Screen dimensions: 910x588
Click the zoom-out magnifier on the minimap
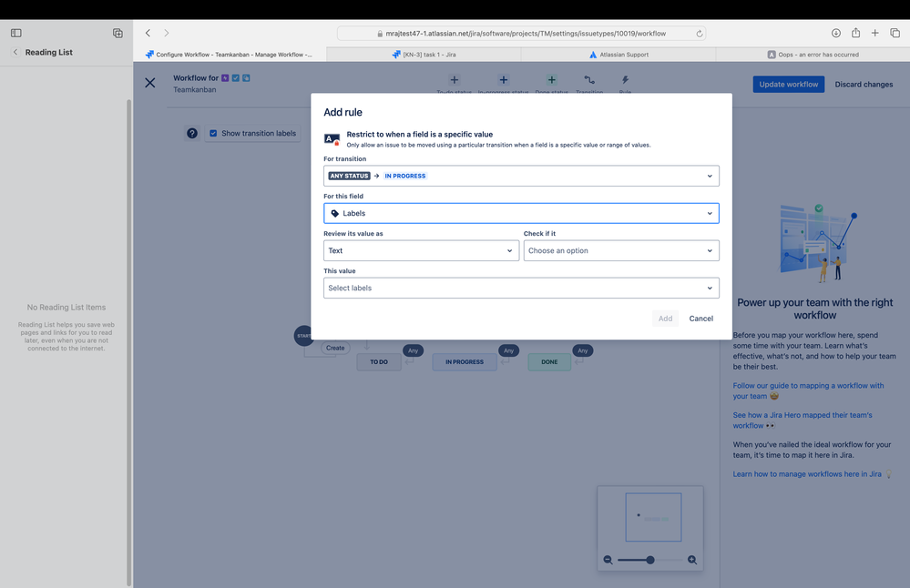click(x=608, y=560)
